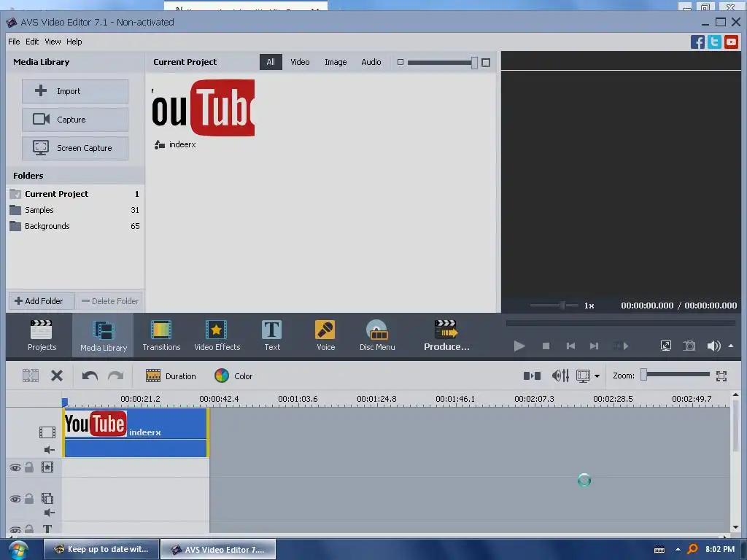Click the Produce button
This screenshot has height=560, width=747.
click(446, 335)
